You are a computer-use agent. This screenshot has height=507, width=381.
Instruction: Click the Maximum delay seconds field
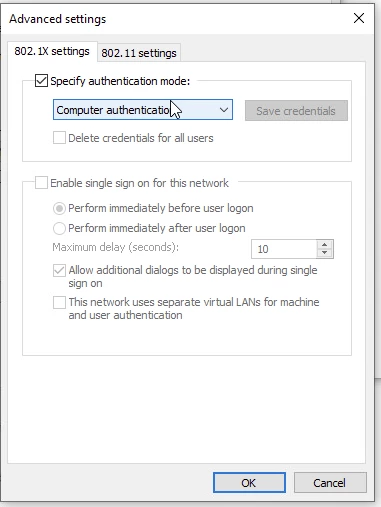point(284,249)
